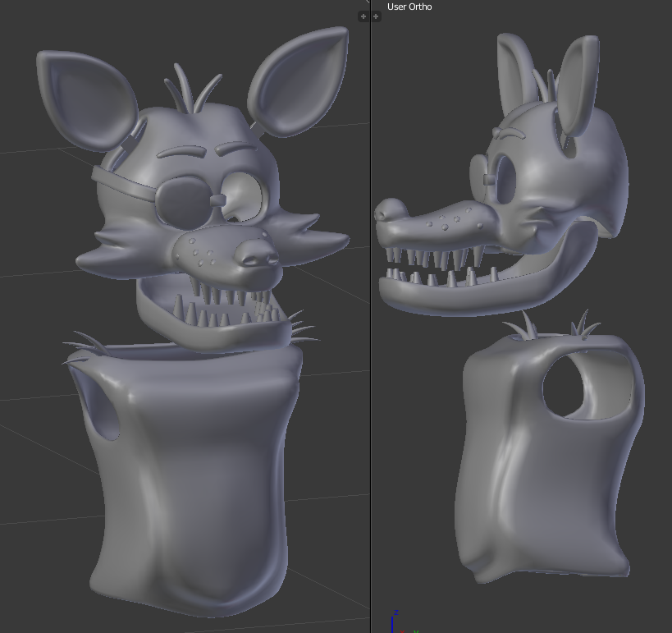The width and height of the screenshot is (672, 633).
Task: Select the snout nose in the left viewport
Action: pos(258,254)
